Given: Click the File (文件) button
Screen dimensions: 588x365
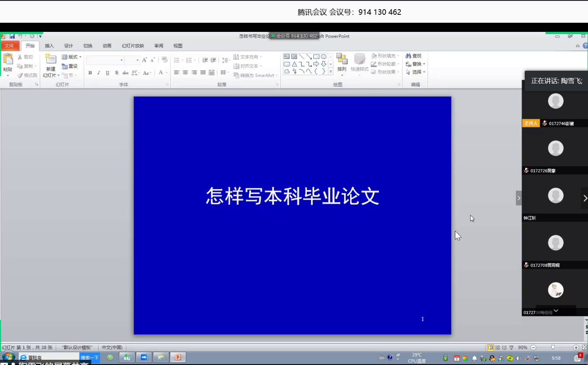Looking at the screenshot, I should coord(9,46).
